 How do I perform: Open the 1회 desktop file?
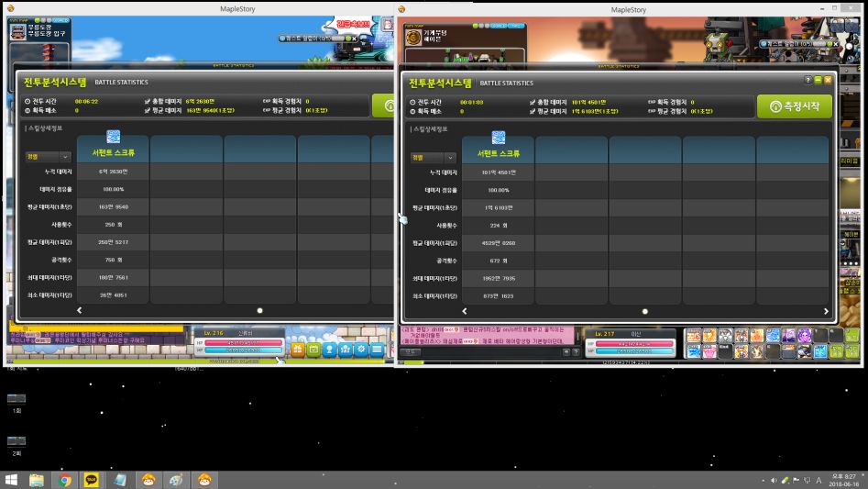pos(16,400)
